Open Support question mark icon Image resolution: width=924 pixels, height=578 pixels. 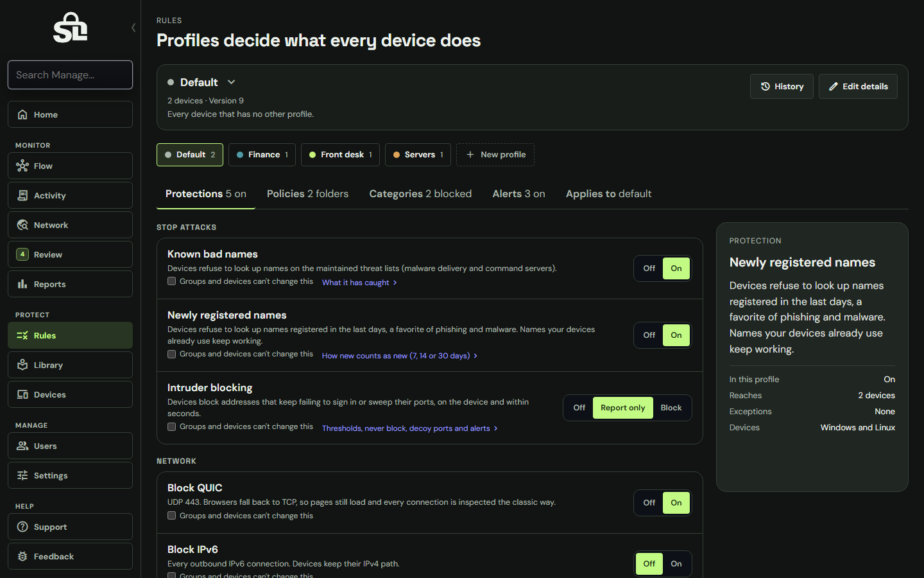22,527
